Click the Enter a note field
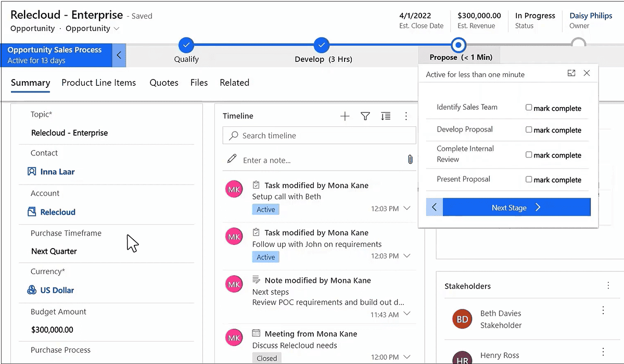The width and height of the screenshot is (624, 364). pyautogui.click(x=319, y=160)
